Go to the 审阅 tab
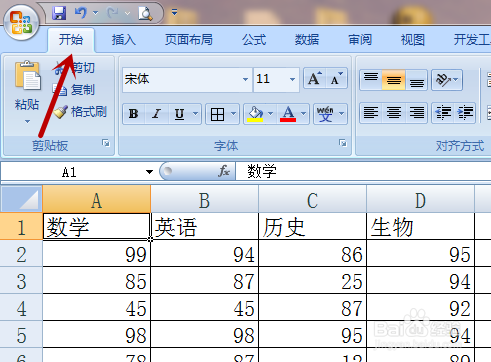 [x=360, y=40]
